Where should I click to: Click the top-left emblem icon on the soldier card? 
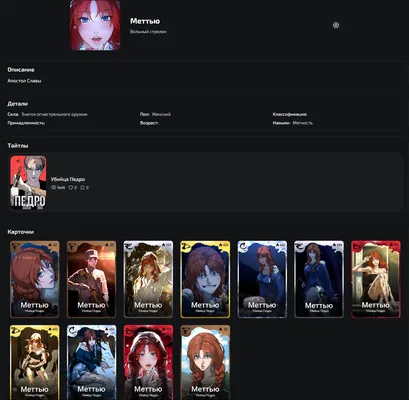pos(72,247)
